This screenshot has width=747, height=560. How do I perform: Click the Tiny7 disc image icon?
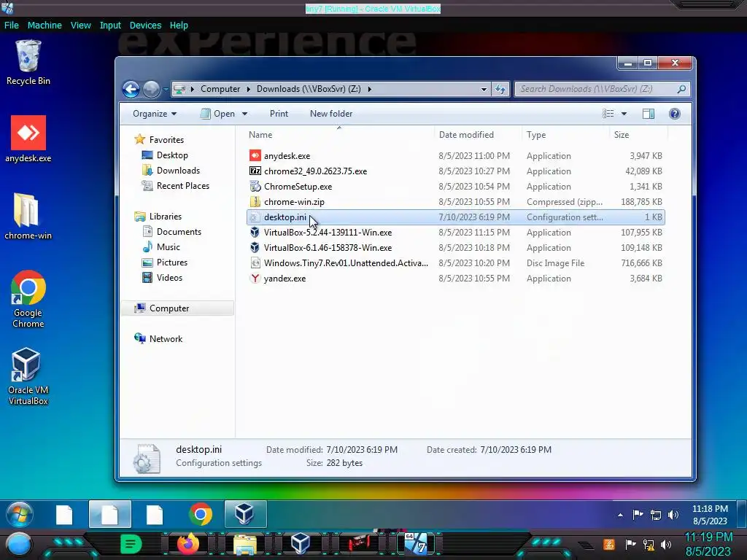255,262
